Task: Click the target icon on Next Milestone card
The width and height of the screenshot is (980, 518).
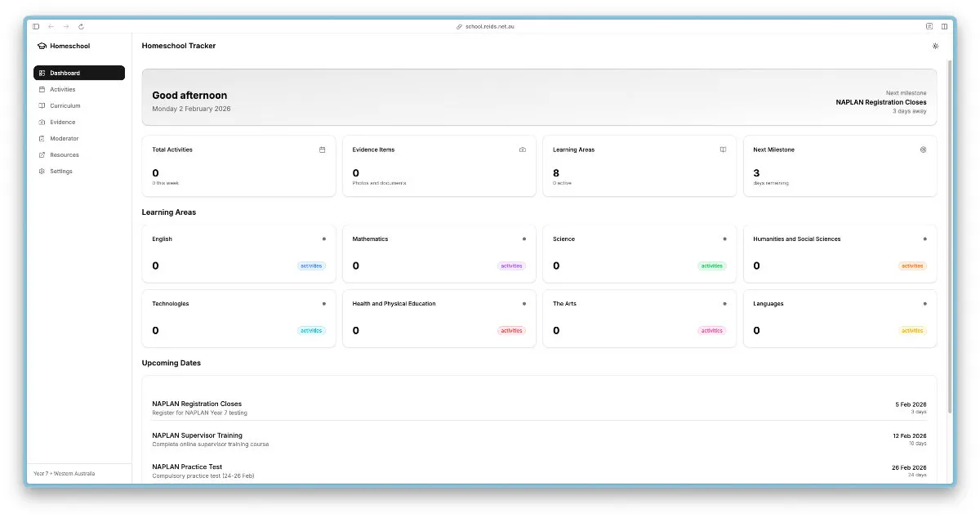Action: [x=923, y=150]
